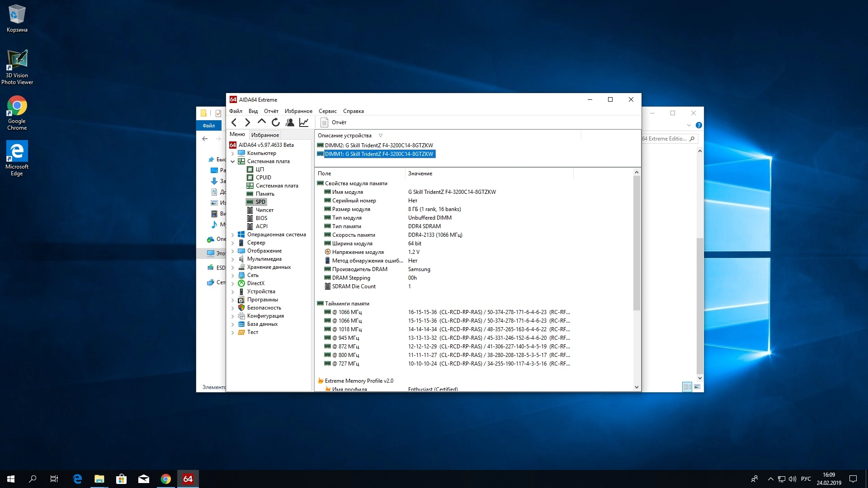Viewport: 868px width, 488px height.
Task: Open the Избранное menu in the menu bar
Action: pyautogui.click(x=298, y=111)
